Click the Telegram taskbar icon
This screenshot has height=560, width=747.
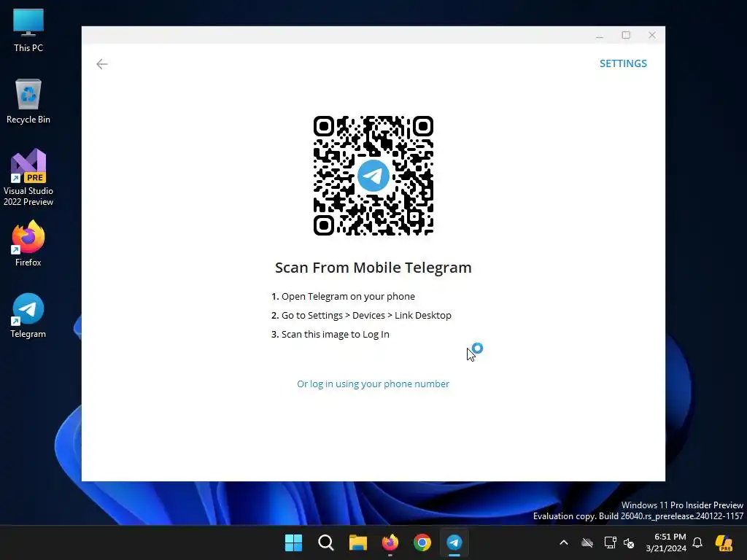(x=454, y=542)
